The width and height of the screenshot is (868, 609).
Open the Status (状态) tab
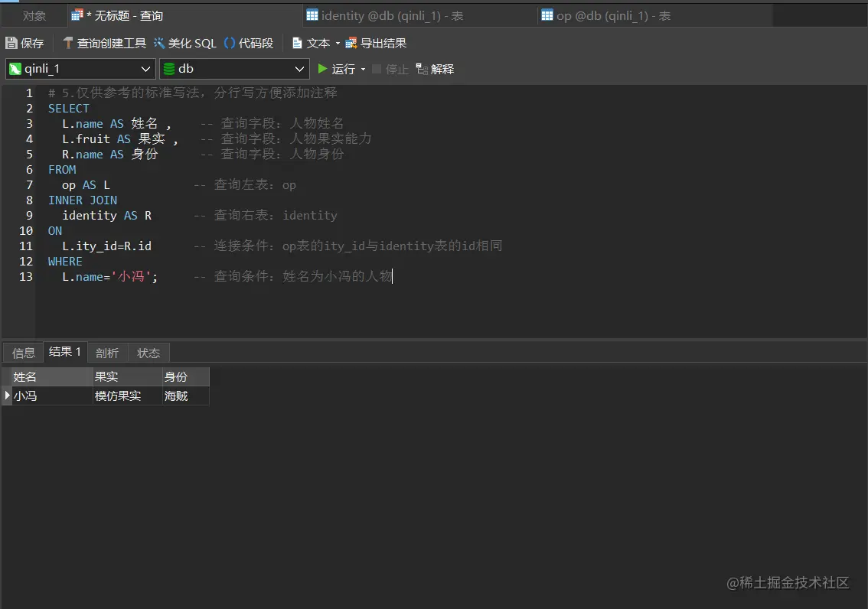pos(148,353)
